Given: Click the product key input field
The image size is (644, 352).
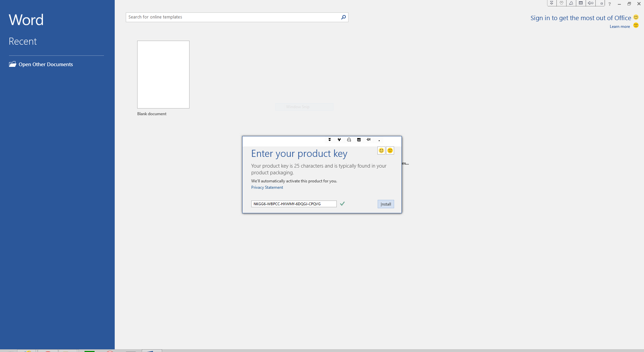Looking at the screenshot, I should pos(294,204).
